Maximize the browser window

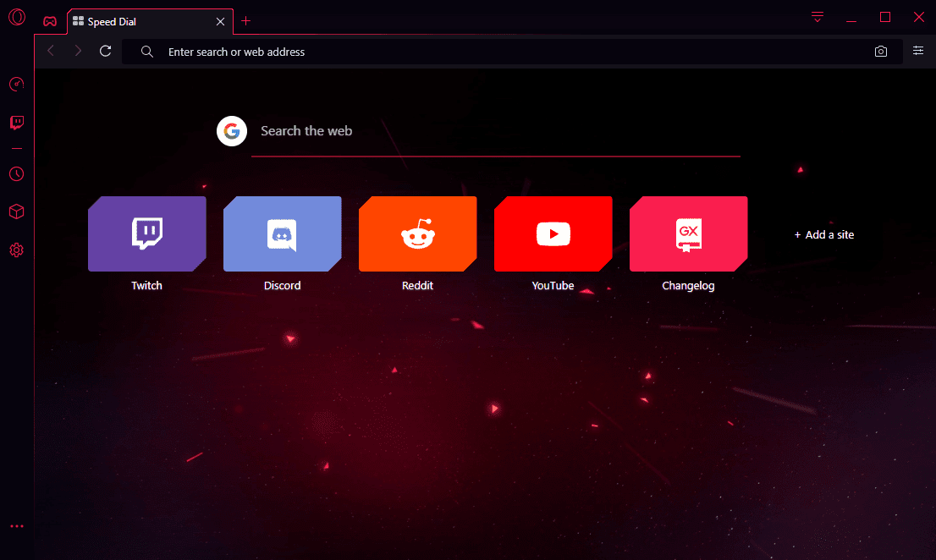[x=885, y=17]
